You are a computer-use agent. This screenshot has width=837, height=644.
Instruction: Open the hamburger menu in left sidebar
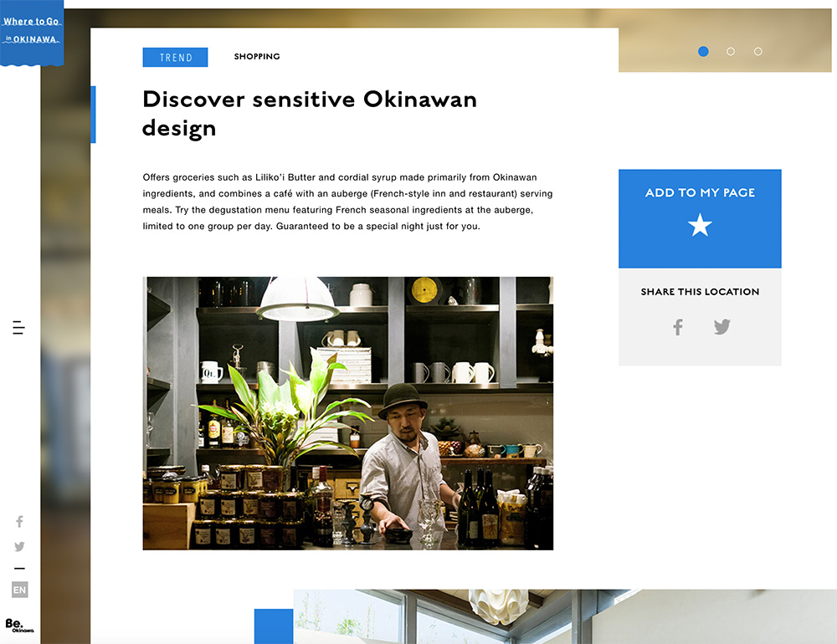tap(18, 328)
